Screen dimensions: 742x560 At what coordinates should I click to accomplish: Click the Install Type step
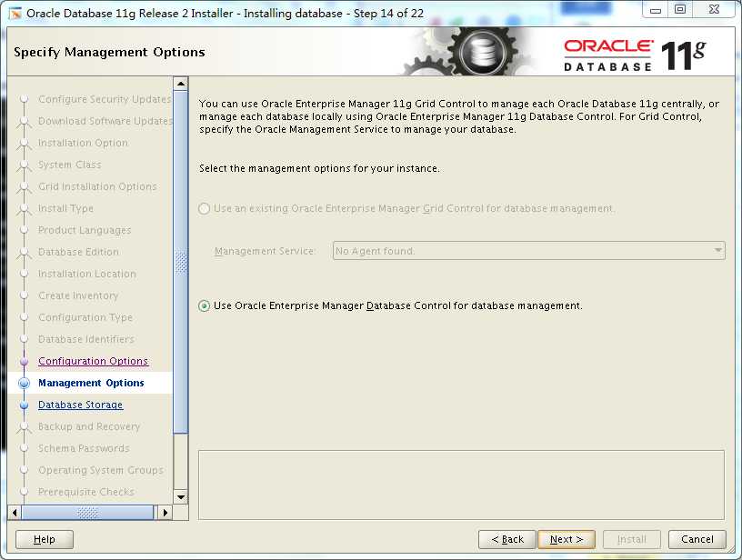click(x=65, y=208)
